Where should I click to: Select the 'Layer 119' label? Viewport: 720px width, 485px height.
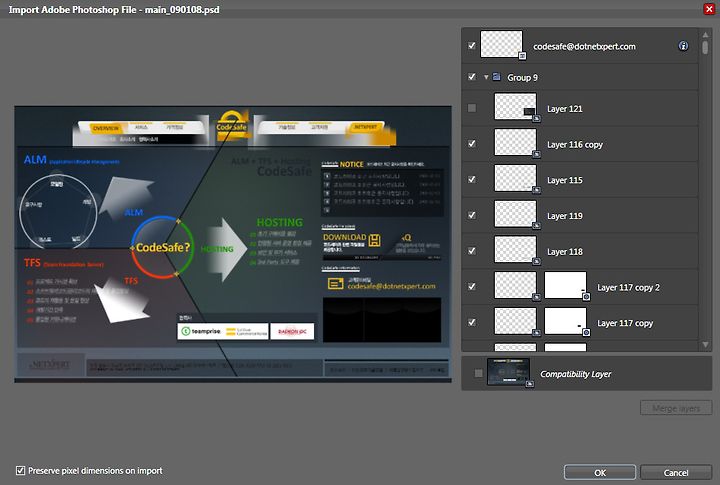pyautogui.click(x=564, y=216)
